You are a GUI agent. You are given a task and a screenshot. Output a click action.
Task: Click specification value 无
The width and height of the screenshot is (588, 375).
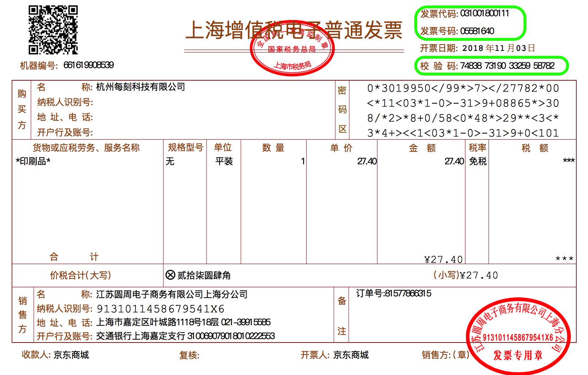170,161
